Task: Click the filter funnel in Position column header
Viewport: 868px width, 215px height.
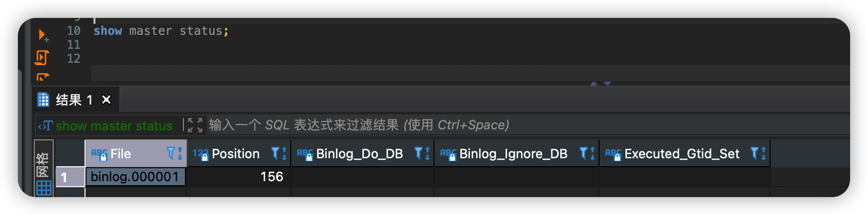Action: [x=275, y=153]
